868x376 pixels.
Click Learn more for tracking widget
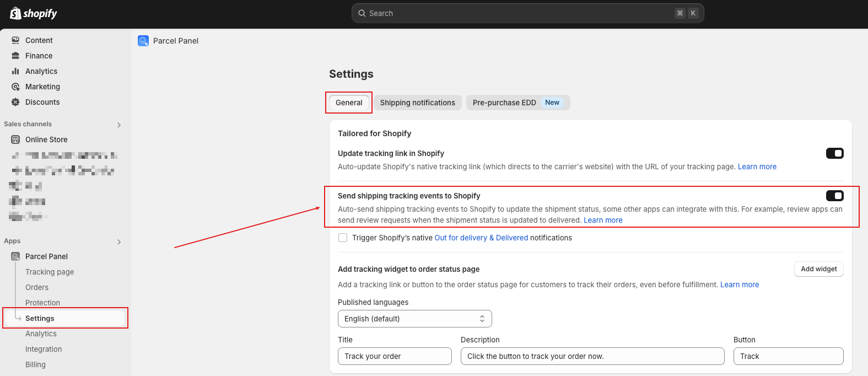(x=740, y=284)
